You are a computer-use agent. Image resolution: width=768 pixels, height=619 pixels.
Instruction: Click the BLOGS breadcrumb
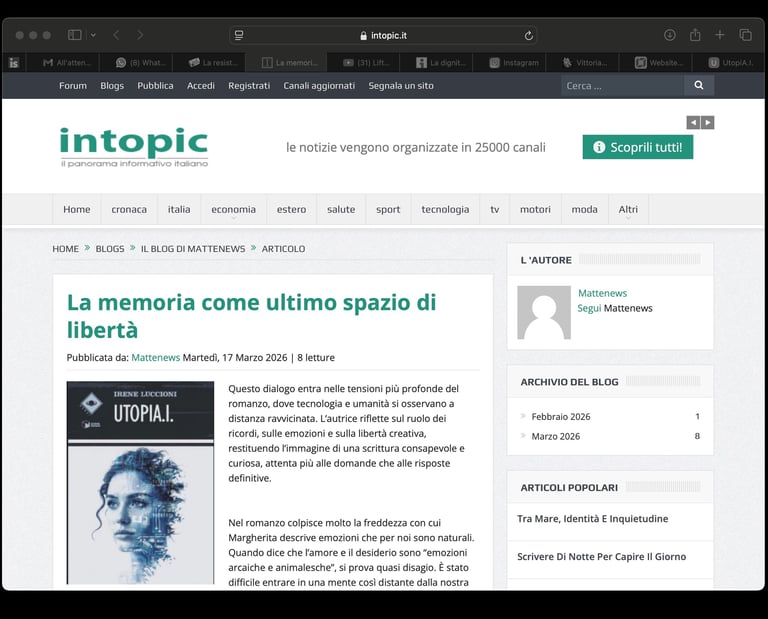point(110,249)
